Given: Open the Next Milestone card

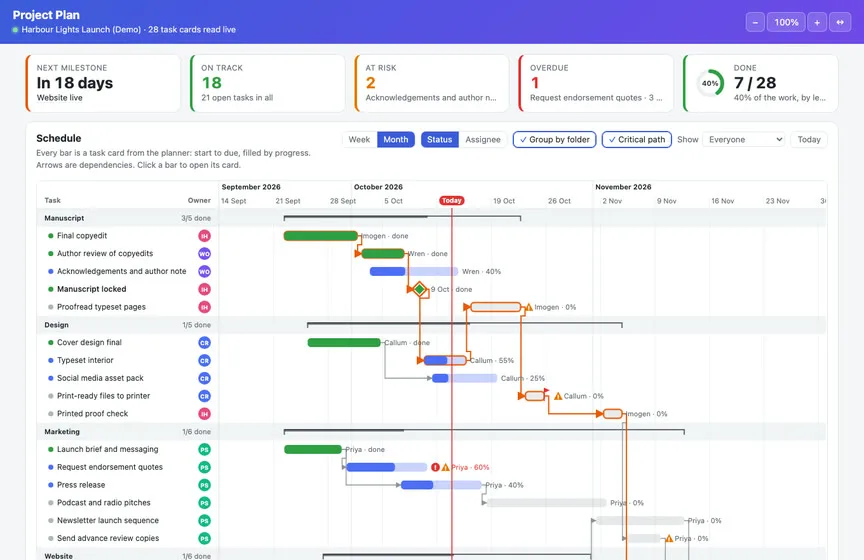Looking at the screenshot, I should click(x=103, y=83).
